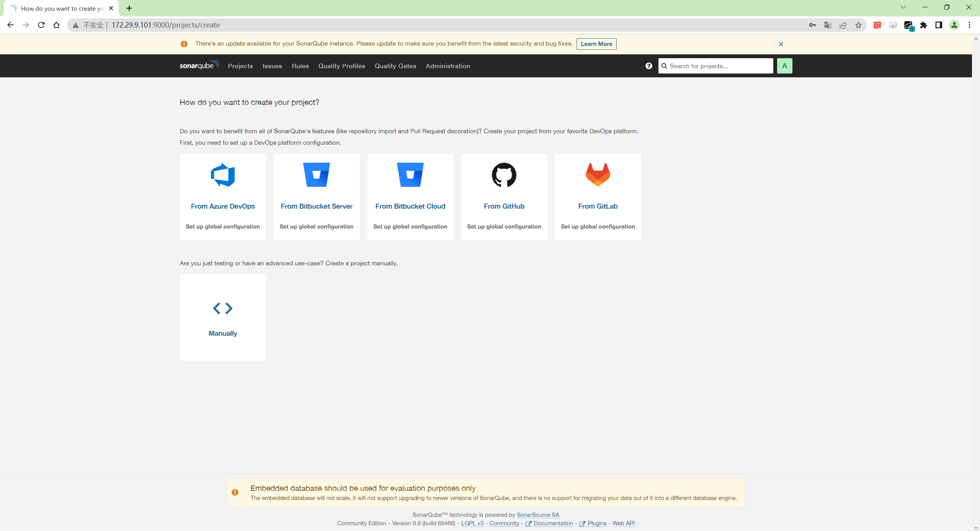The height and width of the screenshot is (531, 980).
Task: Click the not secure warning icon
Action: (76, 25)
